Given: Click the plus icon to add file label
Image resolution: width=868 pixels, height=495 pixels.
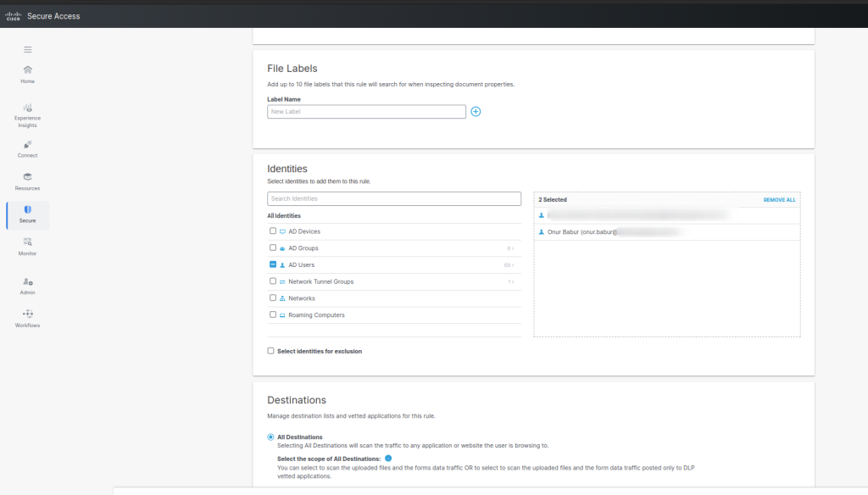Looking at the screenshot, I should tap(476, 112).
